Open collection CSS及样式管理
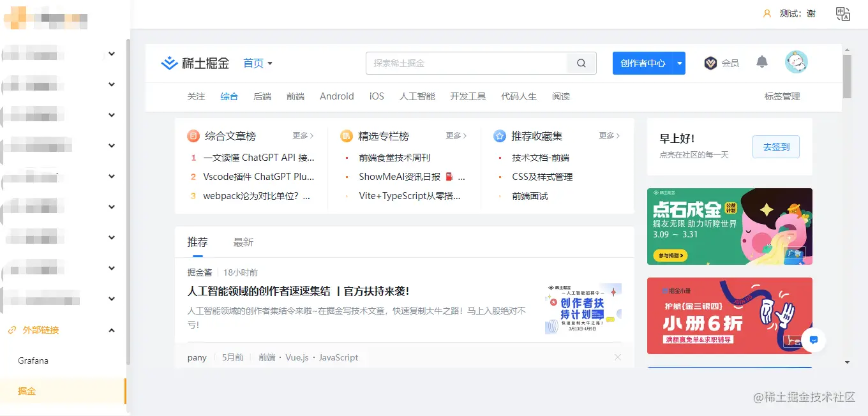868x416 pixels. 542,177
